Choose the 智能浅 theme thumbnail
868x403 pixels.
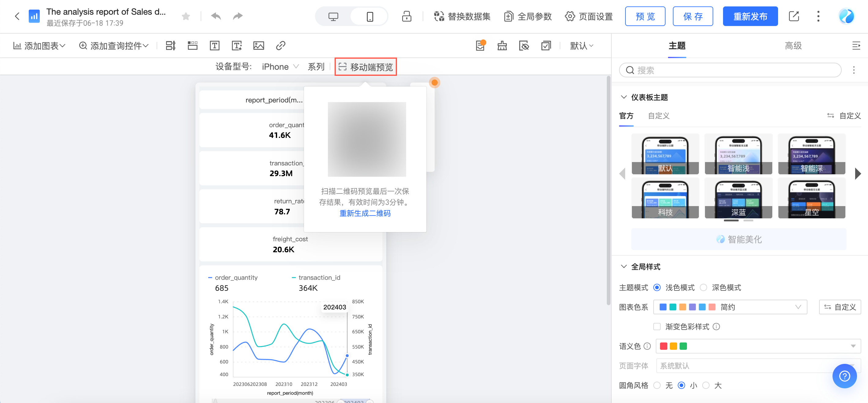(738, 154)
